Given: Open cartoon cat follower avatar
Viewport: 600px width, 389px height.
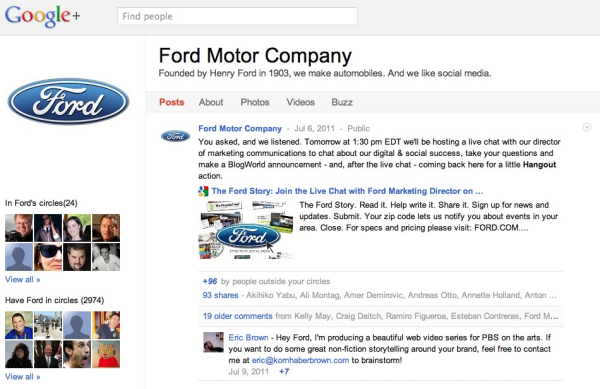Looking at the screenshot, I should 106,354.
